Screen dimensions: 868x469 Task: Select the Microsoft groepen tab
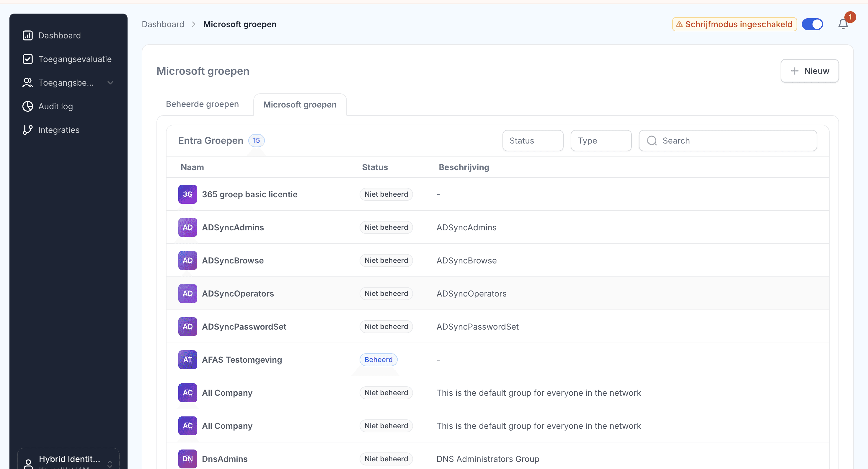pos(300,105)
